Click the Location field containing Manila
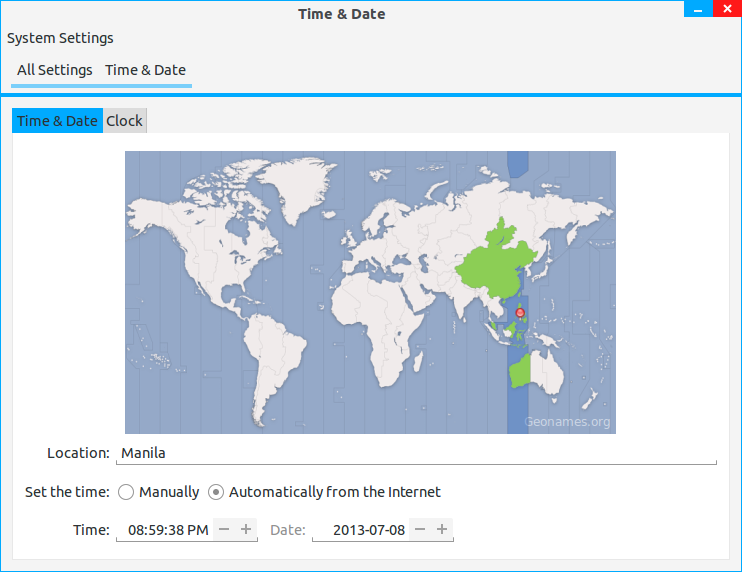This screenshot has width=742, height=572. (x=416, y=453)
